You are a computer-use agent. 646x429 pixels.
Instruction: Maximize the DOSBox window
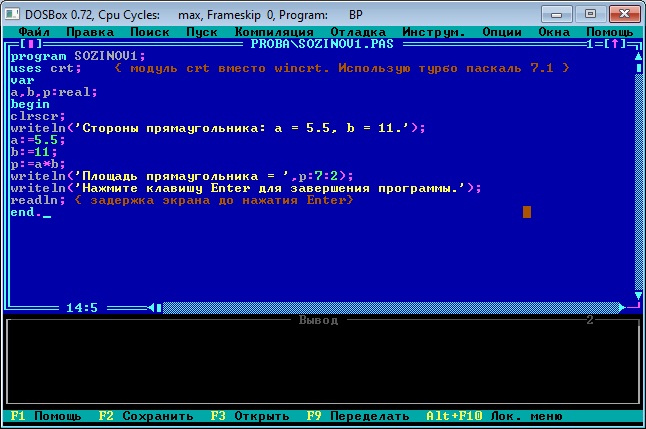(x=590, y=14)
